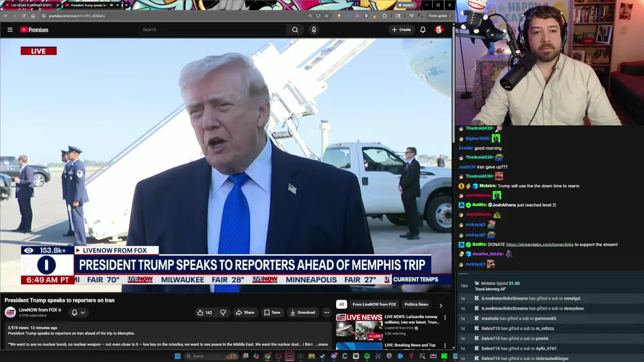This screenshot has width=644, height=362.
Task: Click chat message 'Iran gave up???'
Action: coord(492,167)
